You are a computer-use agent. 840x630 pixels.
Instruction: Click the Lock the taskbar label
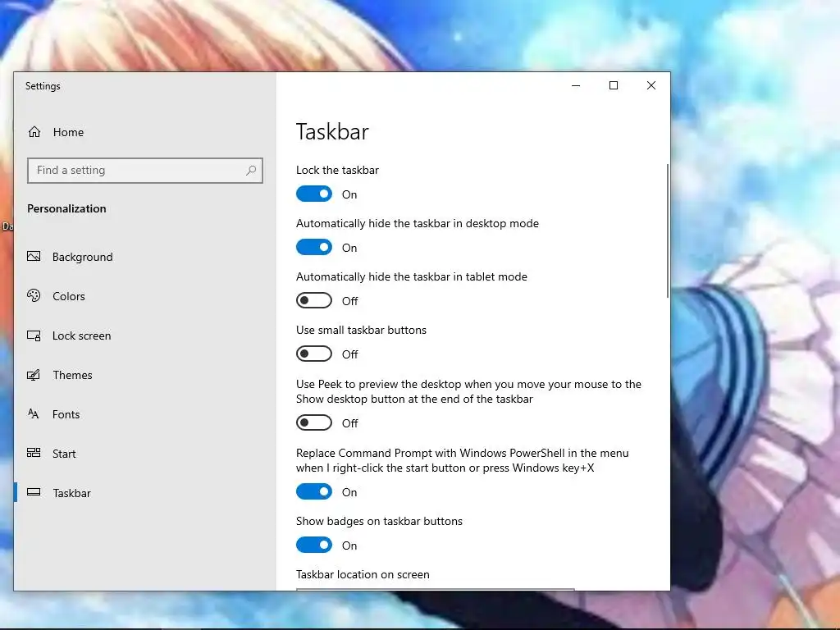337,170
